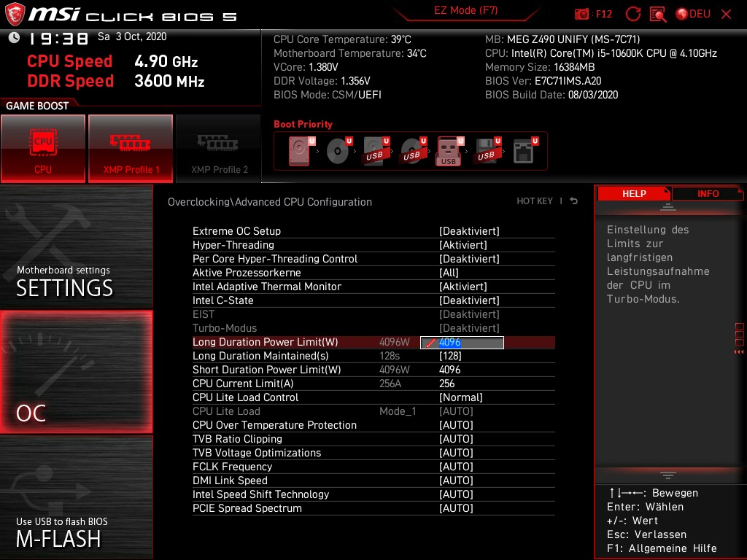747x560 pixels.
Task: Select the PCIE Spread Spectrum row
Action: pyautogui.click(x=373, y=508)
